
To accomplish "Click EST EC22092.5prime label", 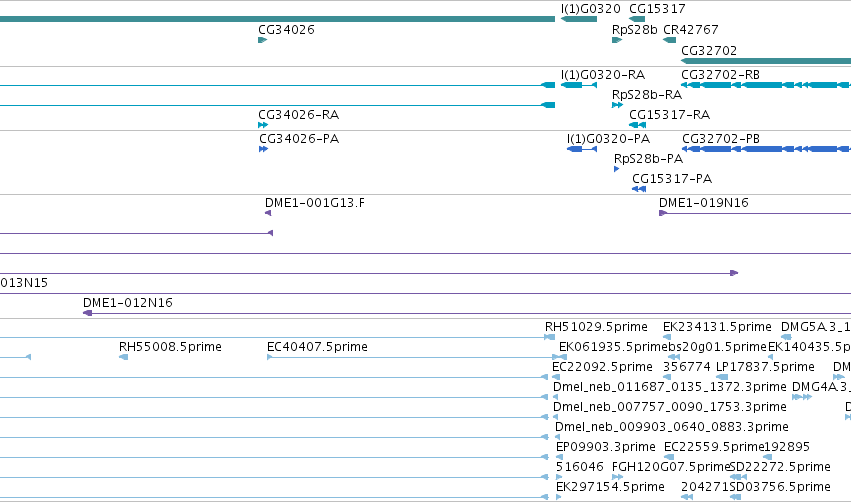I will [x=602, y=366].
